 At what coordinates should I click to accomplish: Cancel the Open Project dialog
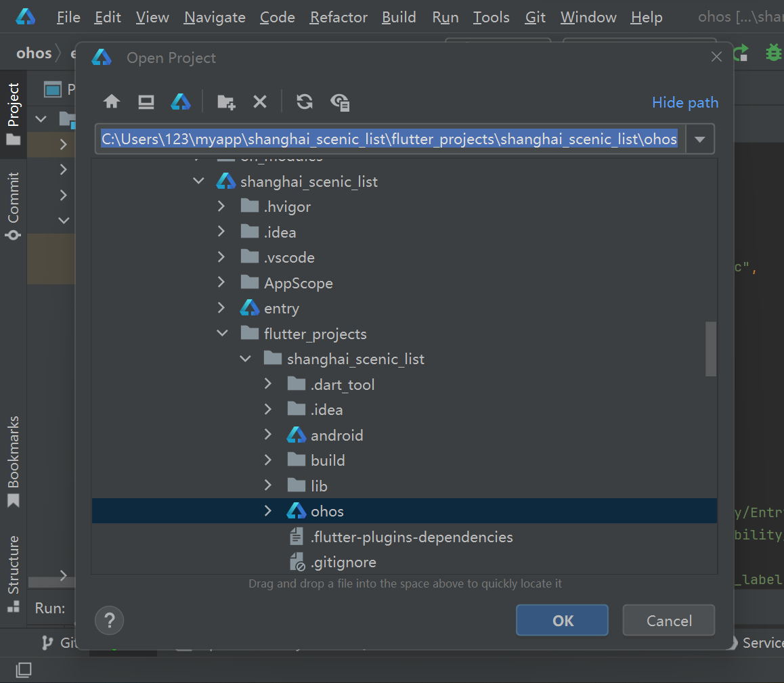point(668,621)
